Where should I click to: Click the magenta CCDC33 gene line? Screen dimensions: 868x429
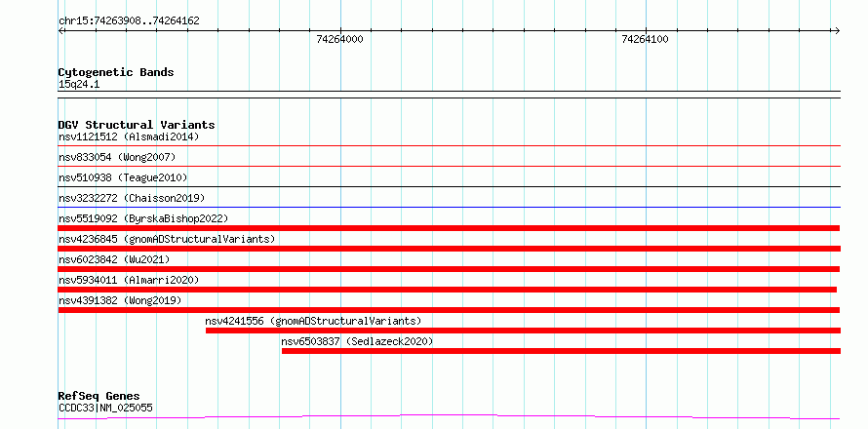tap(450, 416)
